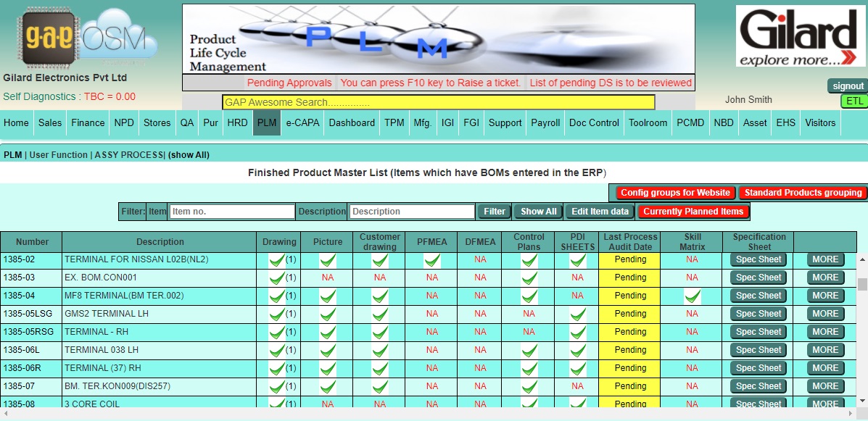Click MORE button for item 1385-03
The width and height of the screenshot is (868, 421).
pos(825,278)
